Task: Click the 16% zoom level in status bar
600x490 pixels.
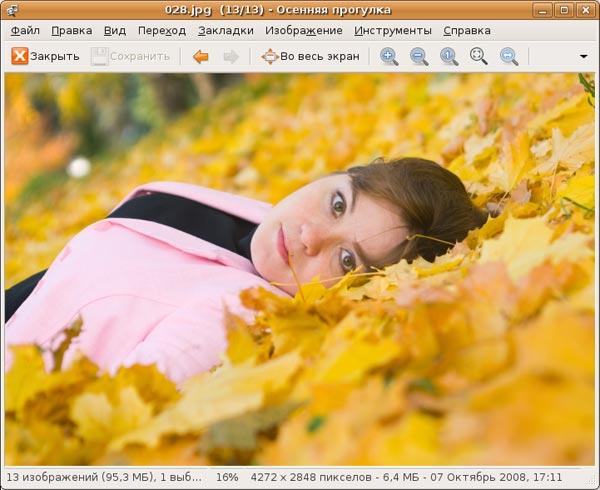Action: 227,477
